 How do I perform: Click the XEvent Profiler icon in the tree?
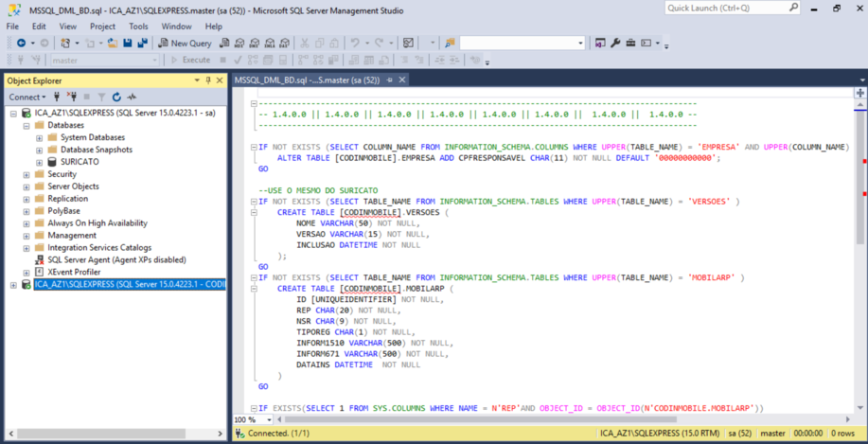(40, 272)
